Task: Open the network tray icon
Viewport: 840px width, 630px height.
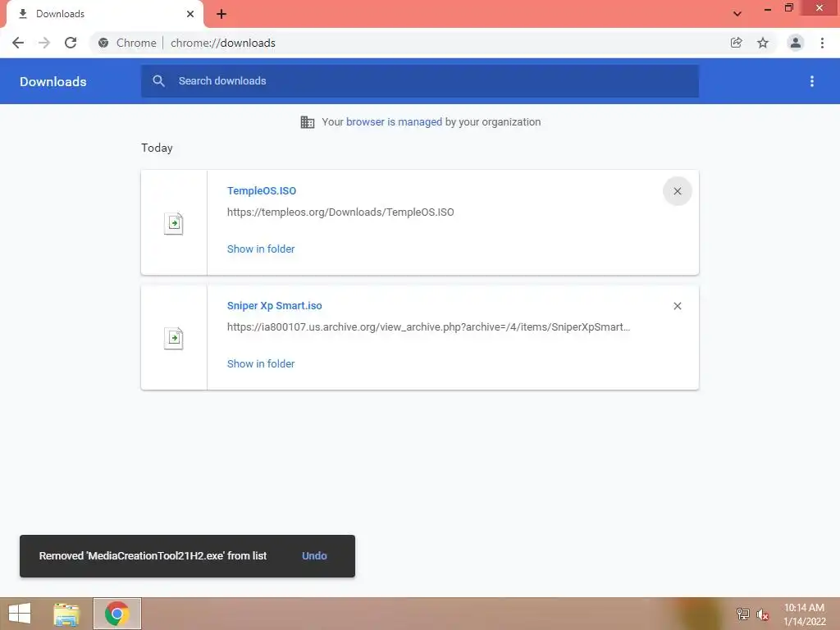Action: pos(742,614)
